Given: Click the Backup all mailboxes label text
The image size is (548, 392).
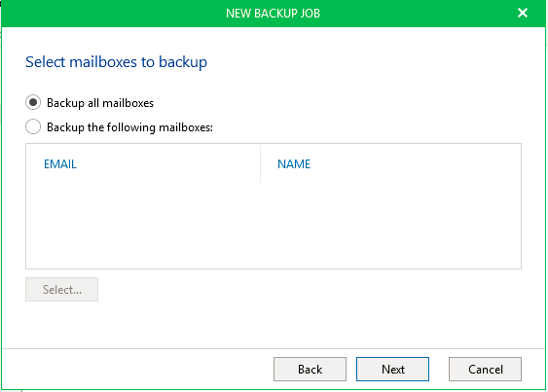Looking at the screenshot, I should 100,103.
